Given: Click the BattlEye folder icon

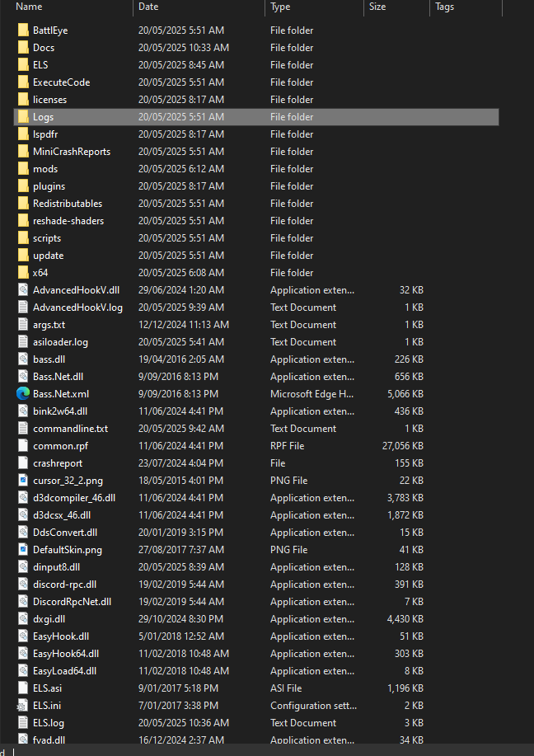Looking at the screenshot, I should [x=23, y=31].
